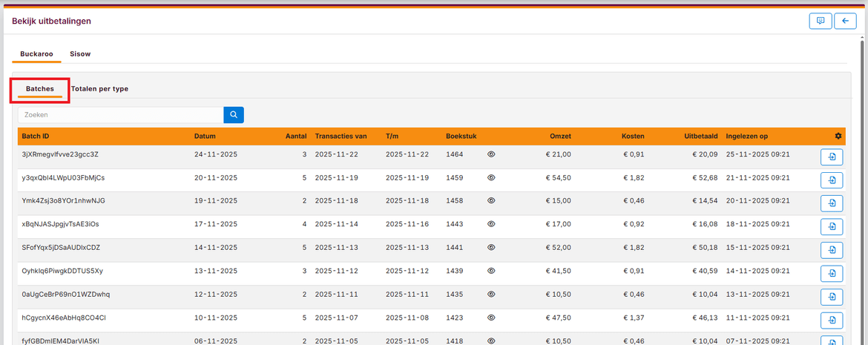This screenshot has height=345, width=868.
Task: Click the back arrow button
Action: coord(845,21)
